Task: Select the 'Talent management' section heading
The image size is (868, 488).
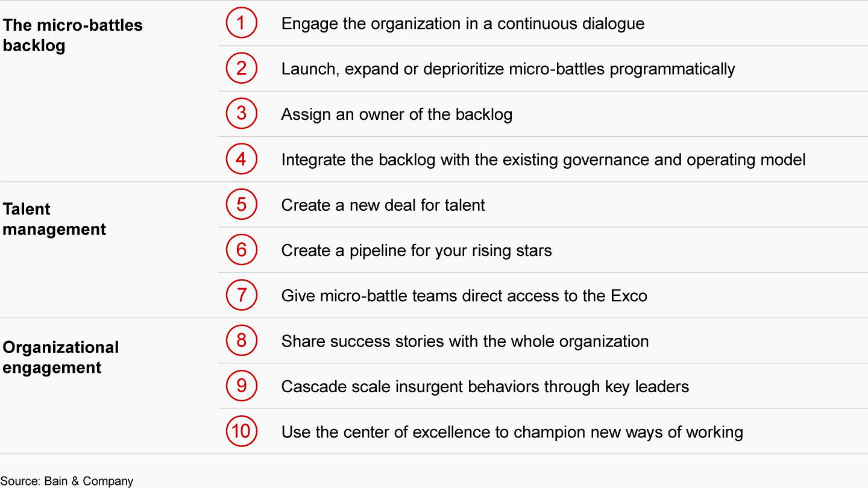Action: pos(54,219)
